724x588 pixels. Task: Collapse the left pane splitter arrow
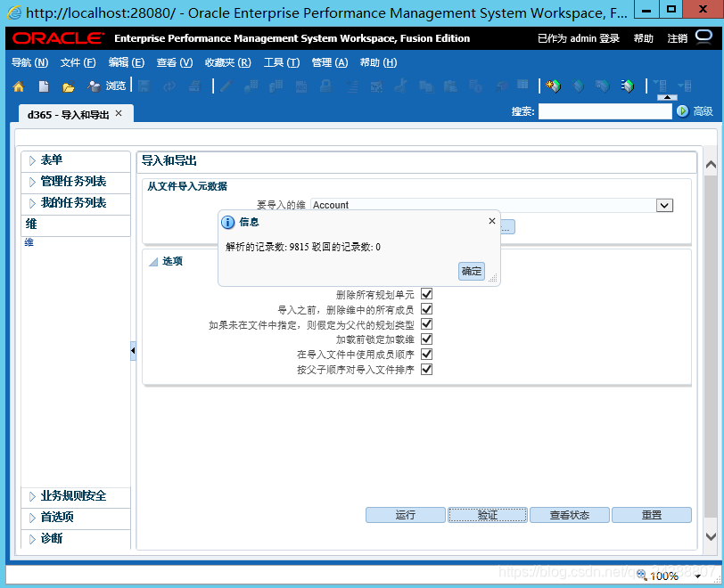tap(133, 351)
